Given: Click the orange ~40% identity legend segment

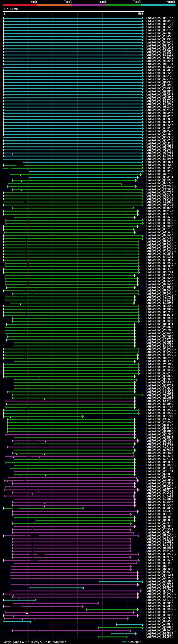Looking at the screenshot, I should tap(55, 5).
